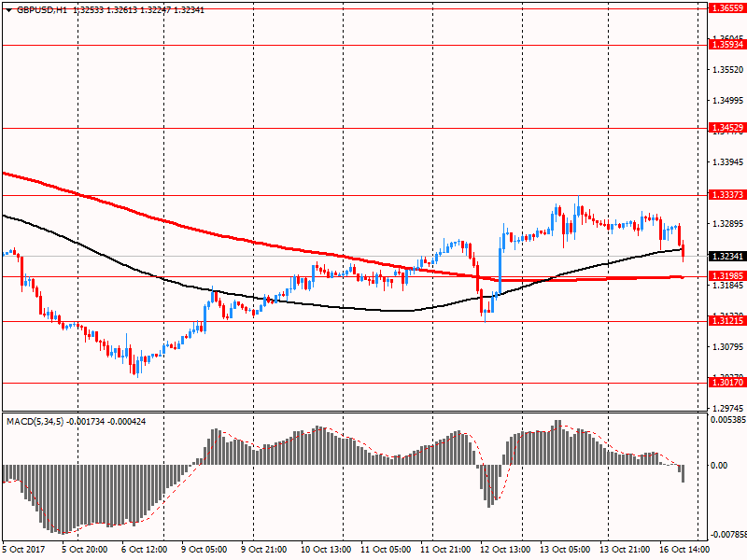Select the 1.36559 red price level label
747x560 pixels.
[727, 8]
